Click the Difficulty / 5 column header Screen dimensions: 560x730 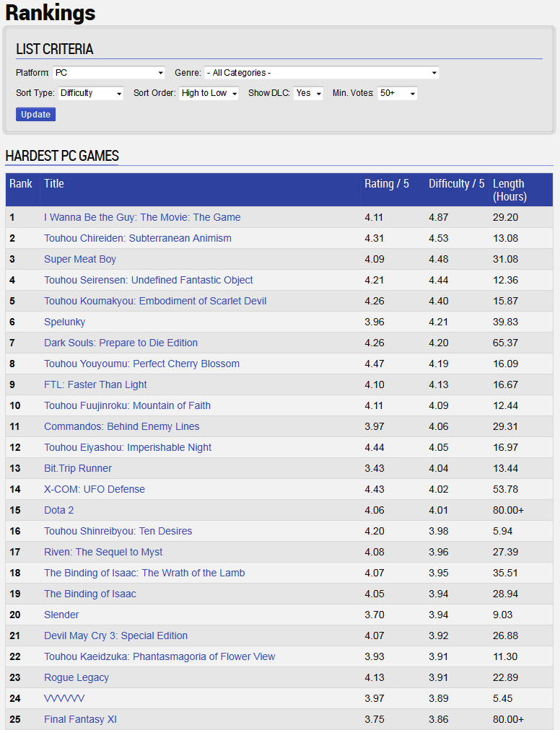pyautogui.click(x=456, y=184)
